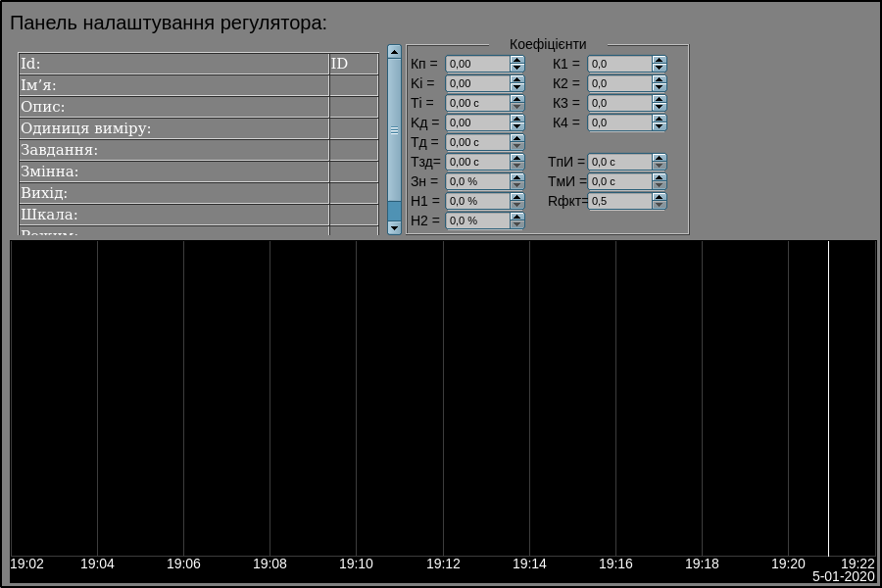This screenshot has width=882, height=588.
Task: Select the Тзд value field
Action: tap(477, 162)
